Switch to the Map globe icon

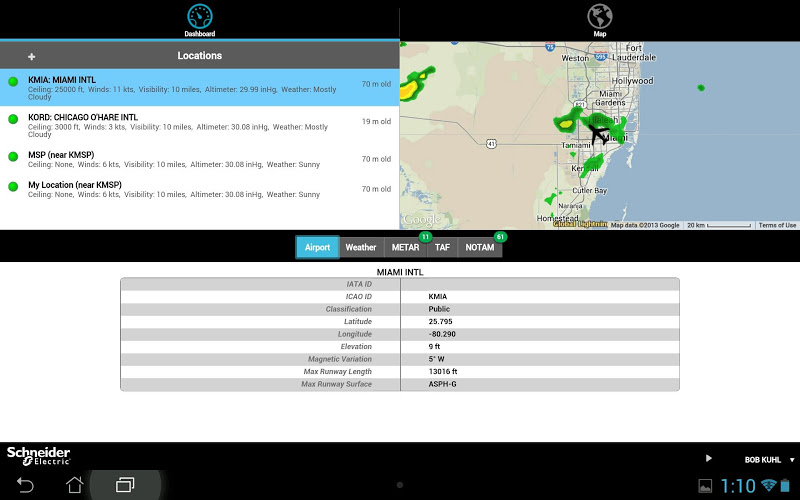(x=599, y=16)
